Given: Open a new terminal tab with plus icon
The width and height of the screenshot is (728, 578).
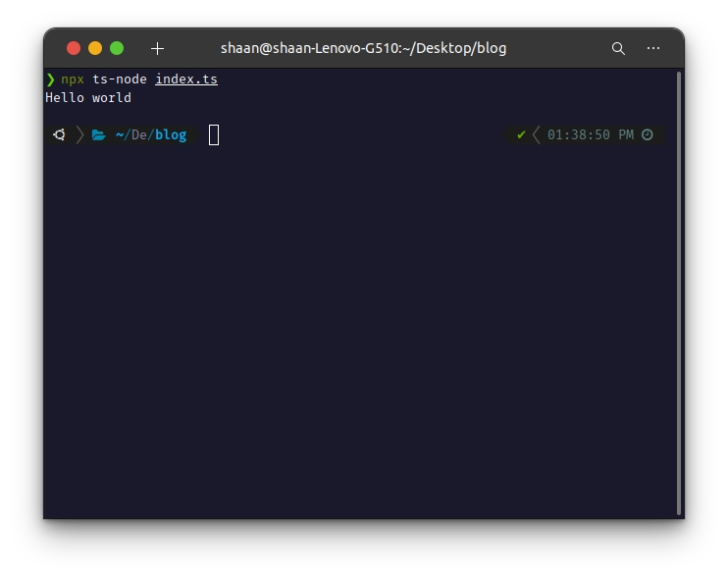Looking at the screenshot, I should (157, 48).
